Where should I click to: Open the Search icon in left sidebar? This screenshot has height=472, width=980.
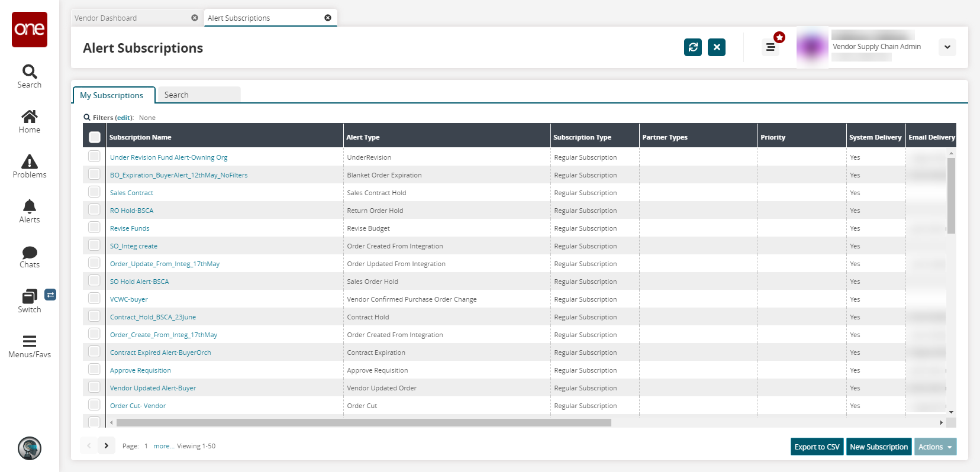coord(30,76)
